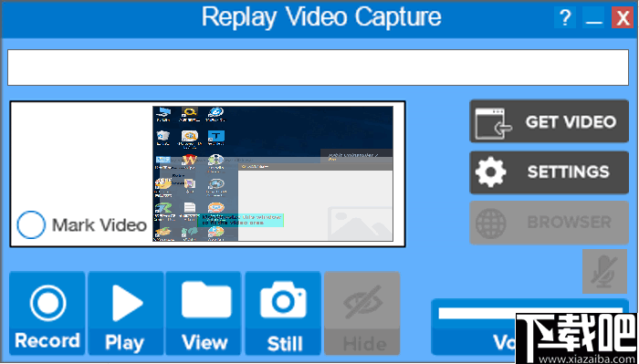This screenshot has width=639, height=364.
Task: Click the white status text field
Action: [x=318, y=68]
